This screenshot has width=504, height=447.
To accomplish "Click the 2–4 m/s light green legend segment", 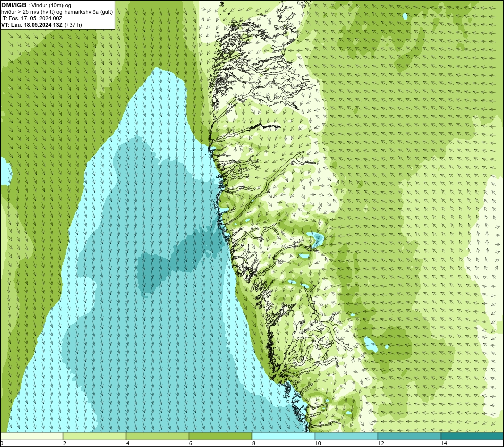I will pos(95,436).
